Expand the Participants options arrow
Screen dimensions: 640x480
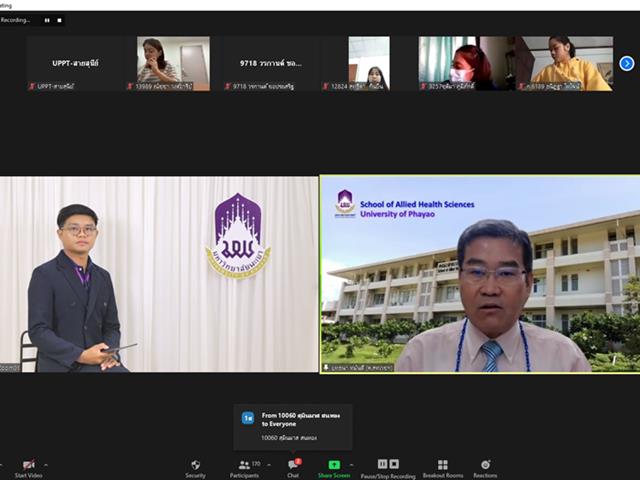[269, 465]
